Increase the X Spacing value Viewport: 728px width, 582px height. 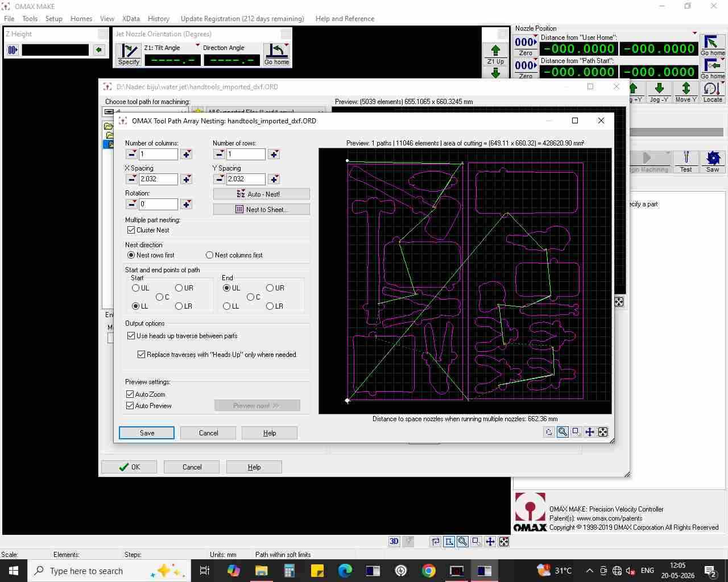coord(187,179)
